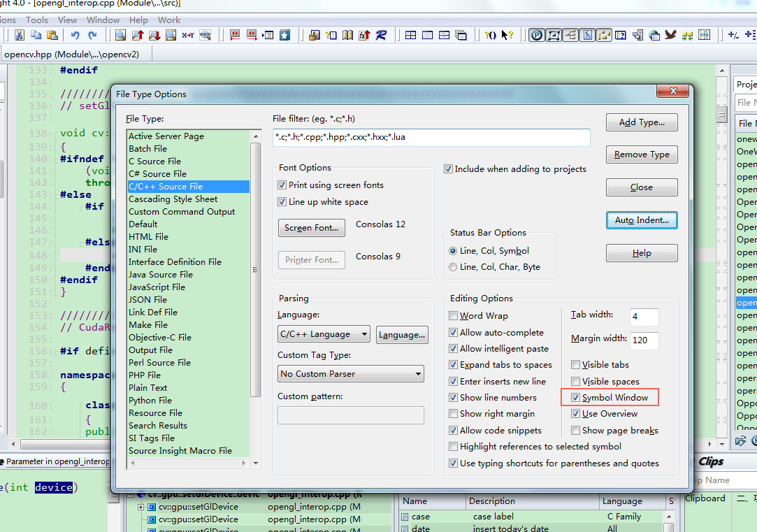This screenshot has width=757, height=532.
Task: Open the Custom Tag Type dropdown
Action: coord(351,373)
